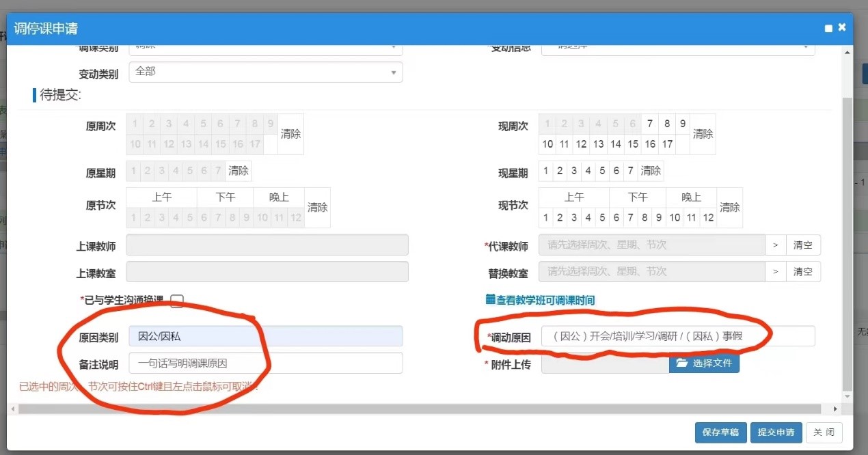
Task: Click 清除 next to 现周次 grid
Action: click(703, 134)
